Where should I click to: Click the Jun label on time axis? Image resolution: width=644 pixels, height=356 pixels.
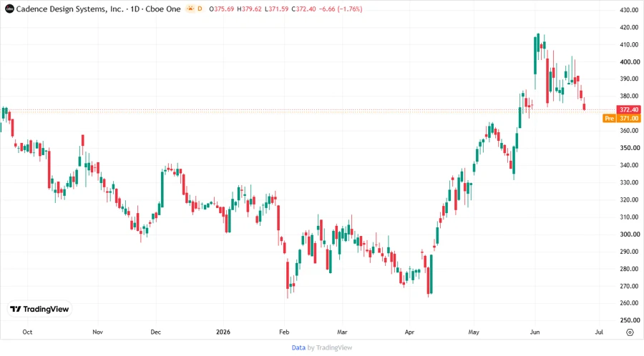pyautogui.click(x=535, y=332)
